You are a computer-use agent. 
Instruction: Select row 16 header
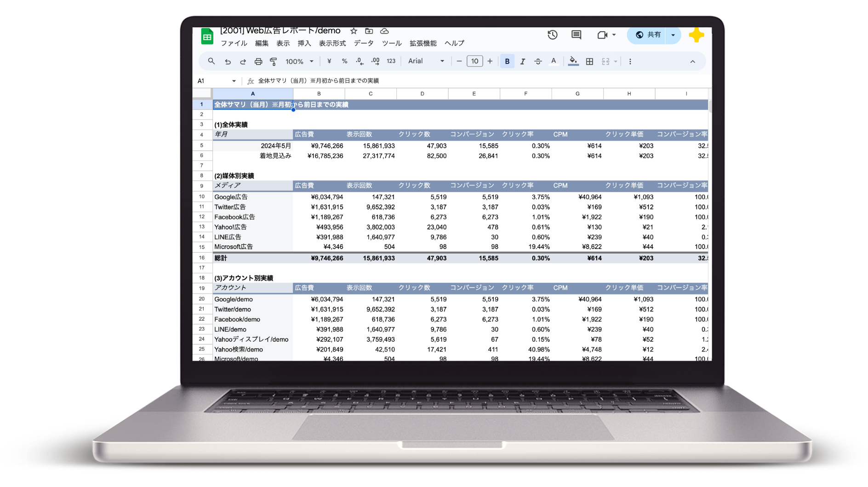[202, 258]
